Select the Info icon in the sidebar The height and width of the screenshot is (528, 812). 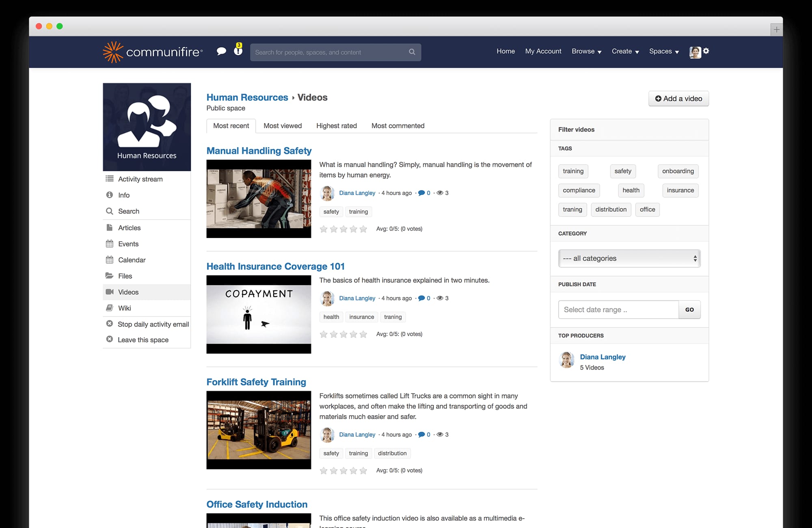pos(109,195)
